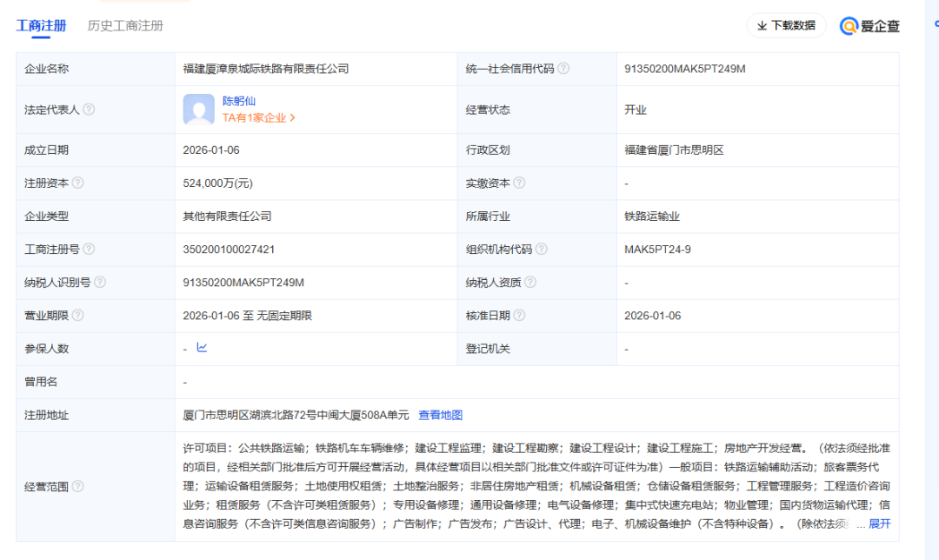Open legal representative 陈躬仙's profile link
This screenshot has height=560, width=939.
(239, 101)
